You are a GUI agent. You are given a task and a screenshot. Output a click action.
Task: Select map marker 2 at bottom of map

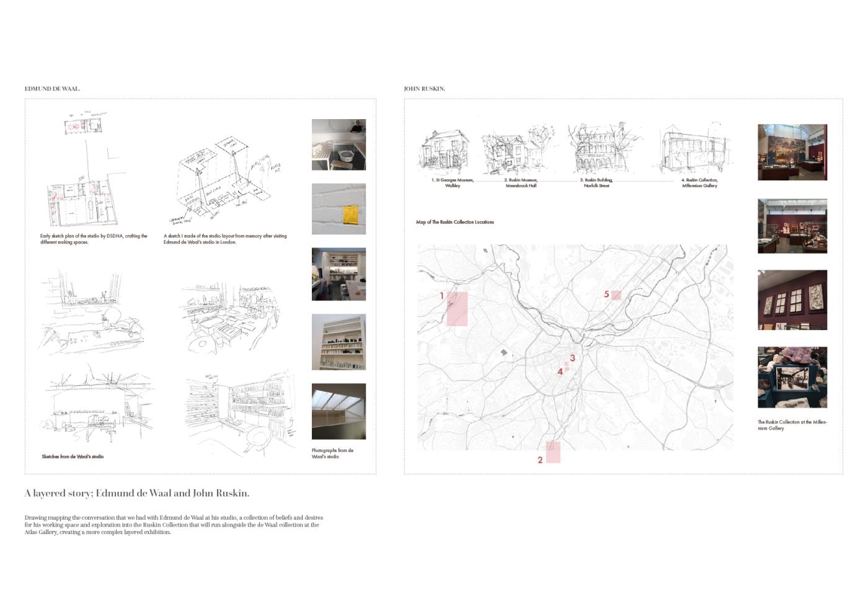[552, 452]
